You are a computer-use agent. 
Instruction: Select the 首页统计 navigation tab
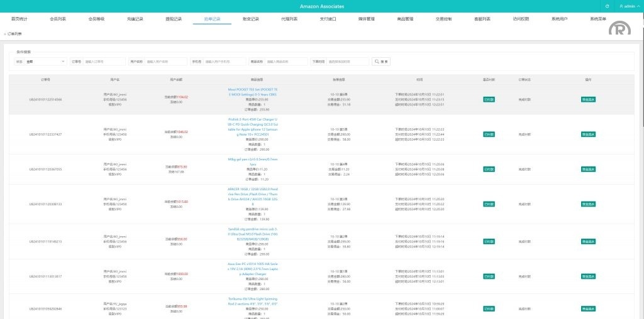(19, 19)
